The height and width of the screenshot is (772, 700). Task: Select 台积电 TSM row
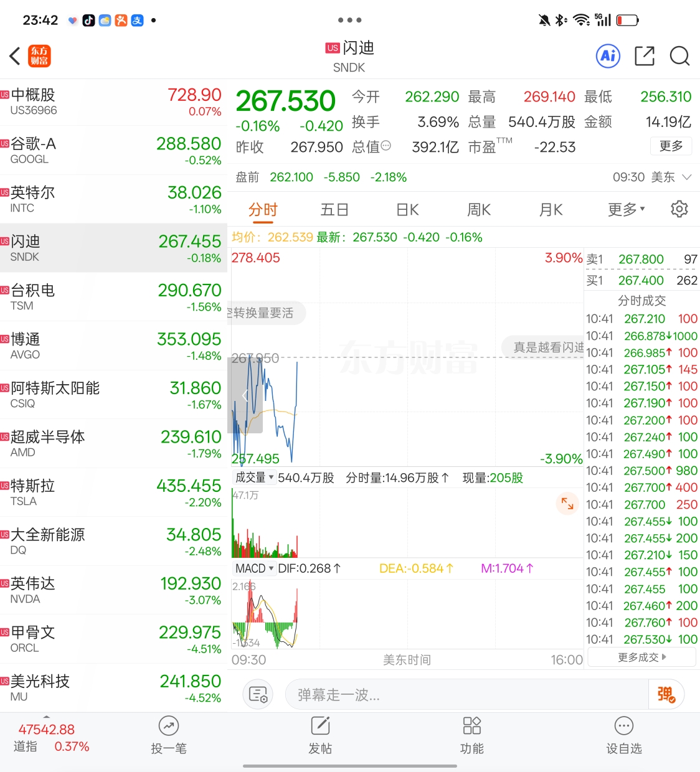[x=113, y=297]
